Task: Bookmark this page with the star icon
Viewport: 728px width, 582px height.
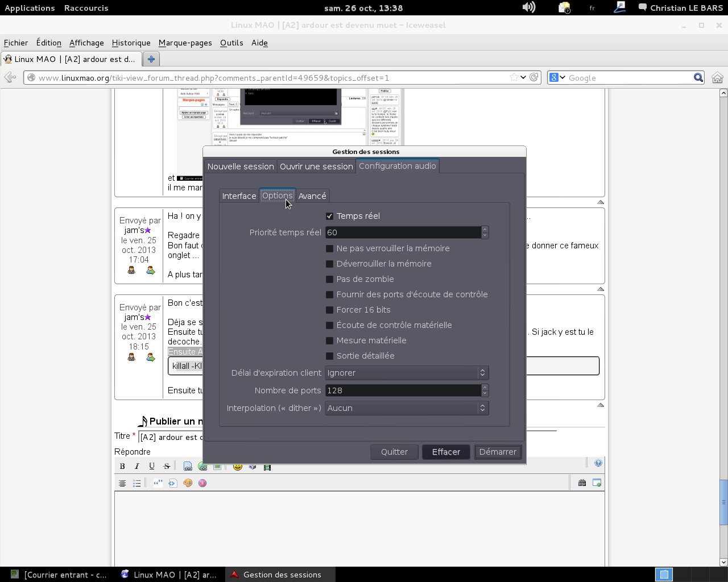Action: (x=514, y=77)
